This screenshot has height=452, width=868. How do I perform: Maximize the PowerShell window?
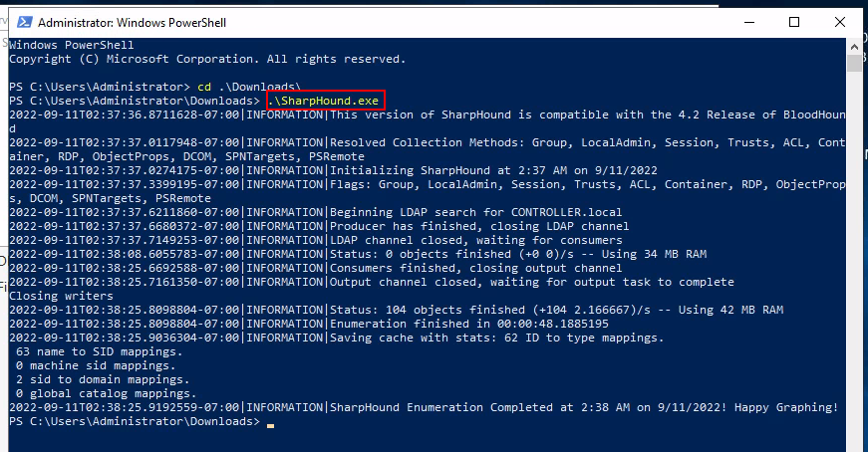pos(794,21)
